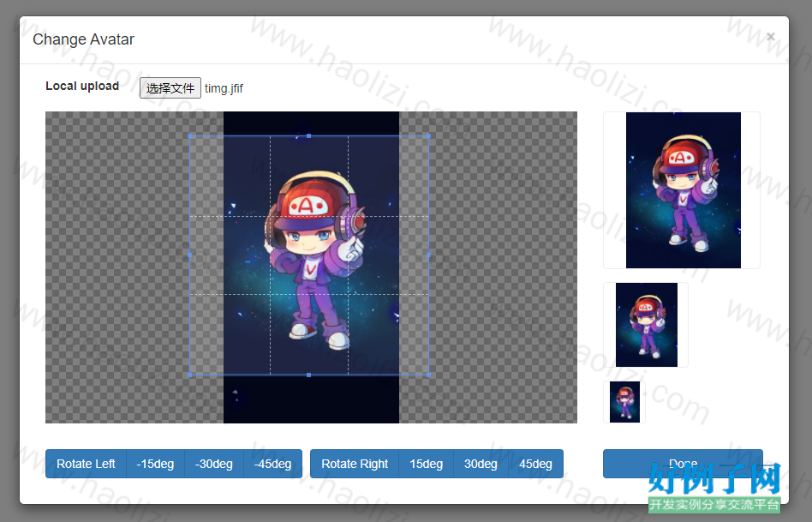Grab the top-right crop box handle
This screenshot has width=812, height=522.
[428, 135]
